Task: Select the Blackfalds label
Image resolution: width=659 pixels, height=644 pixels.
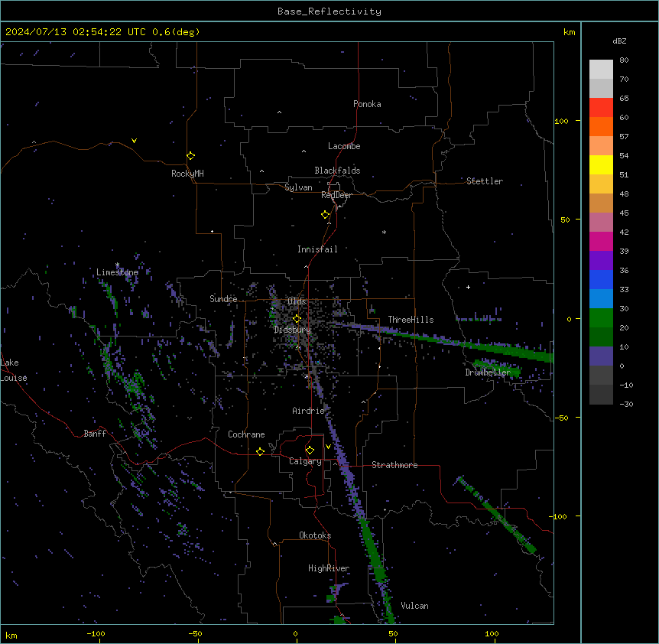Action: click(337, 171)
